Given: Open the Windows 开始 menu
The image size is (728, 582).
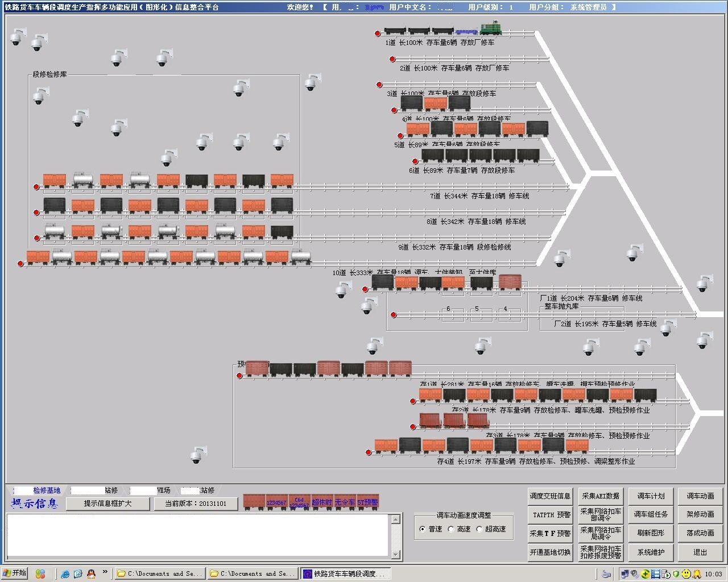Looking at the screenshot, I should pyautogui.click(x=15, y=573).
